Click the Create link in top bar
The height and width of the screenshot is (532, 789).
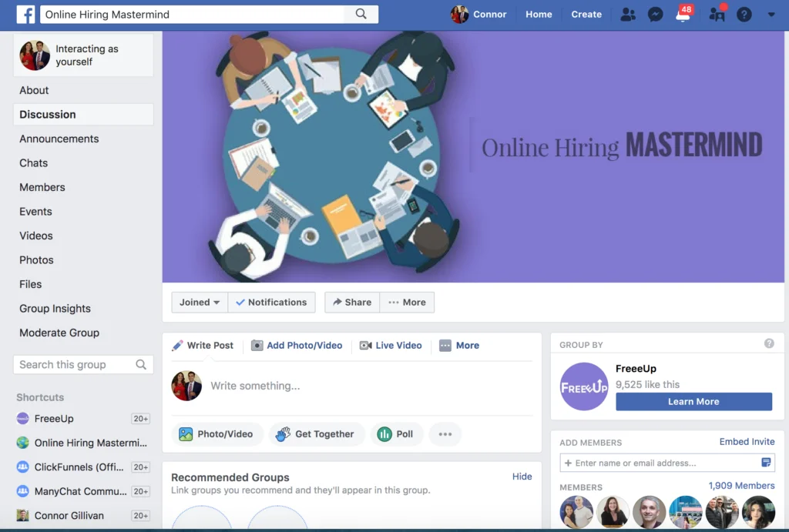[x=586, y=14]
